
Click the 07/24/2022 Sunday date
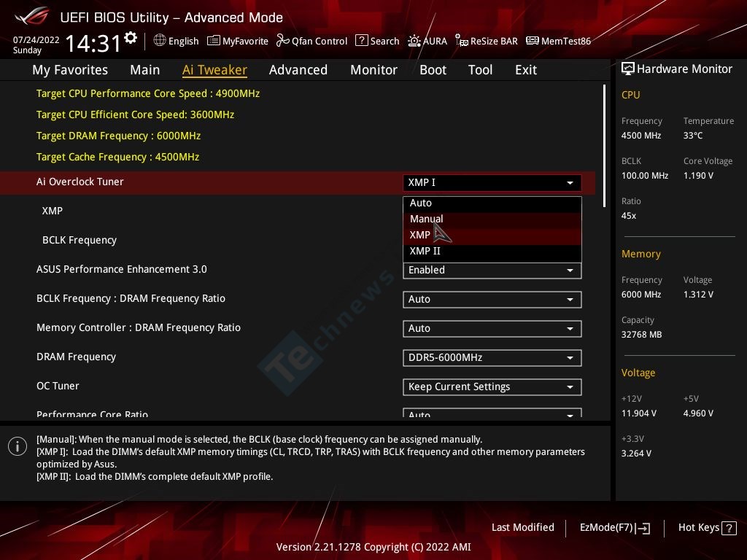(x=36, y=44)
